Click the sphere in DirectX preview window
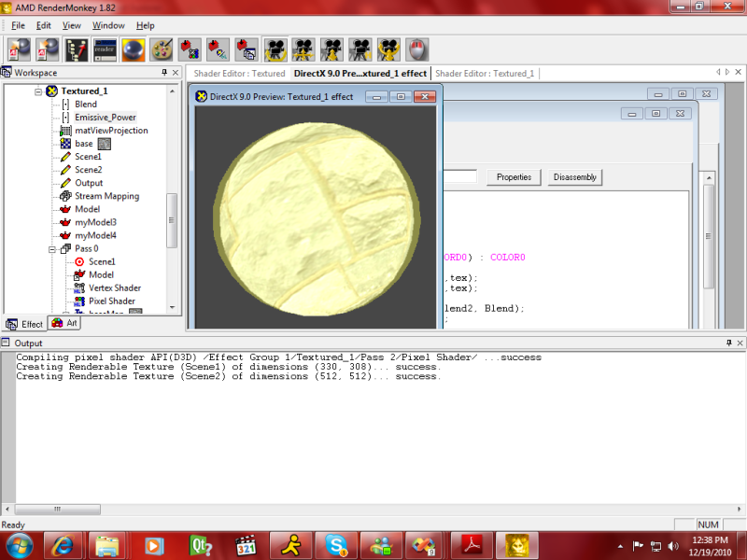Viewport: 747px width, 560px height. (x=318, y=219)
